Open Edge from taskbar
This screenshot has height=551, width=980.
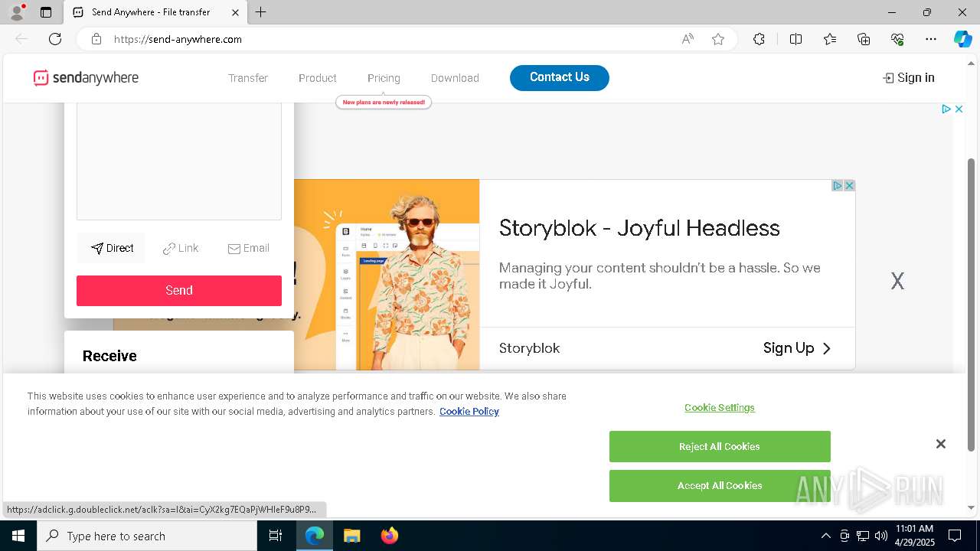point(315,536)
